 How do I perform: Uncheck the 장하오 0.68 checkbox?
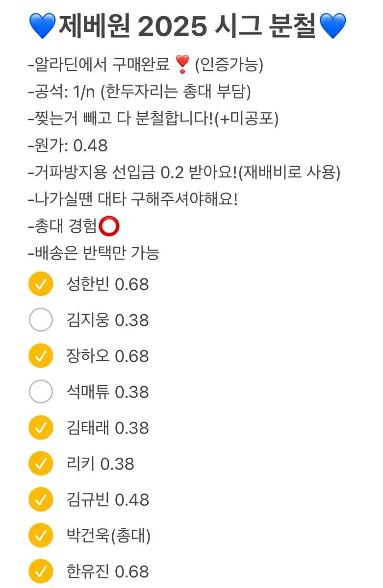(x=41, y=356)
